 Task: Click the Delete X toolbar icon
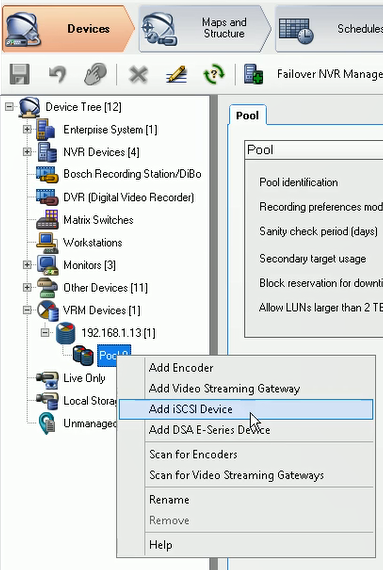click(x=138, y=75)
